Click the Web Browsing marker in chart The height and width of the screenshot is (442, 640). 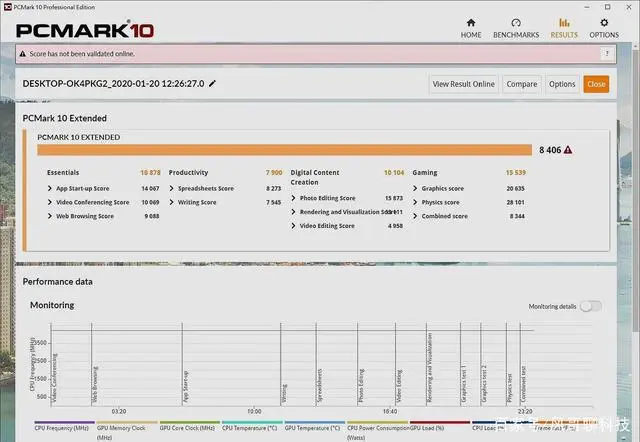pyautogui.click(x=95, y=384)
